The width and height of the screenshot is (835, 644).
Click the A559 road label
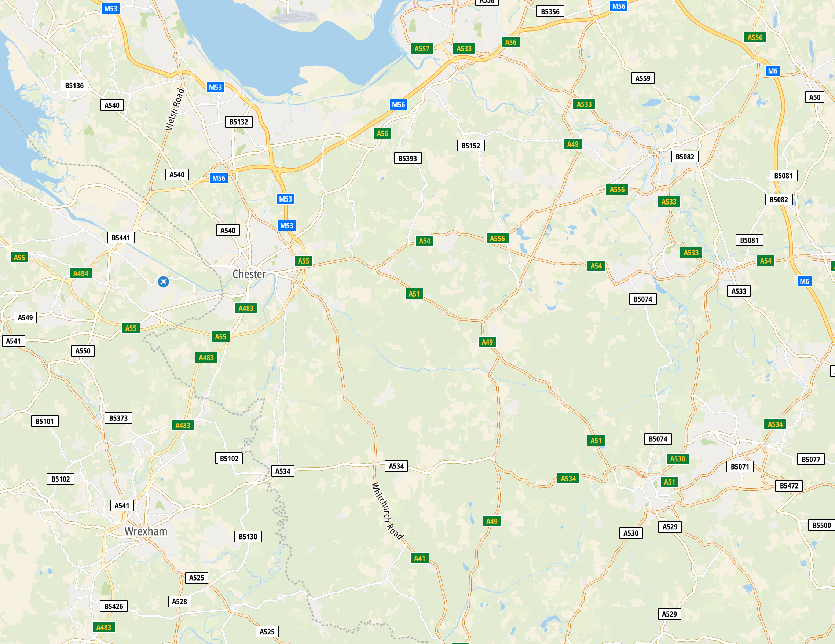[x=643, y=78]
